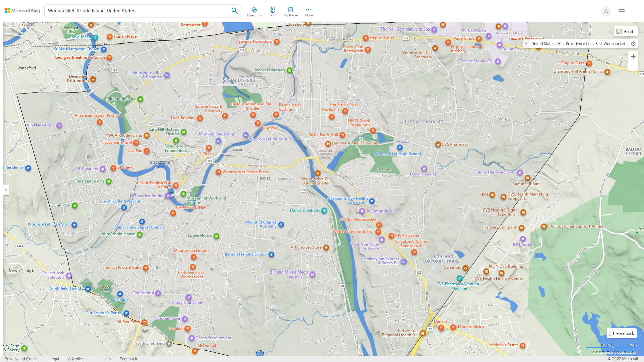
Task: Click the Microsoft Bing logo
Action: tap(22, 10)
